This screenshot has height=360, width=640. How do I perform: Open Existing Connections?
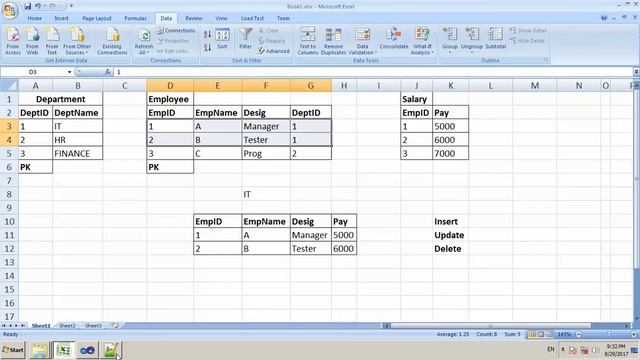[112, 41]
